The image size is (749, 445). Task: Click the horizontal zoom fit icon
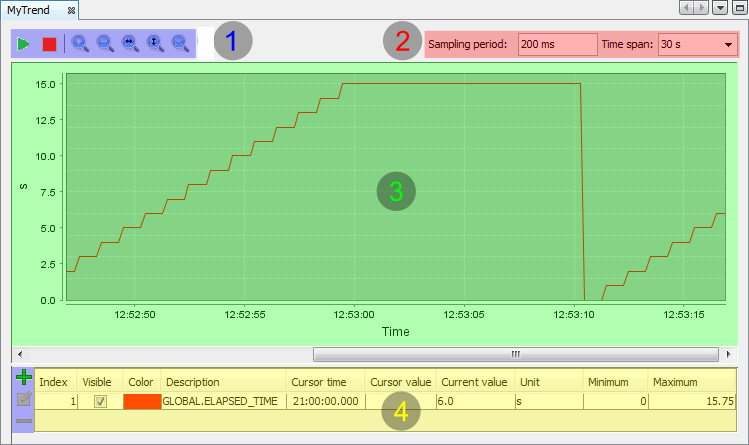click(130, 43)
